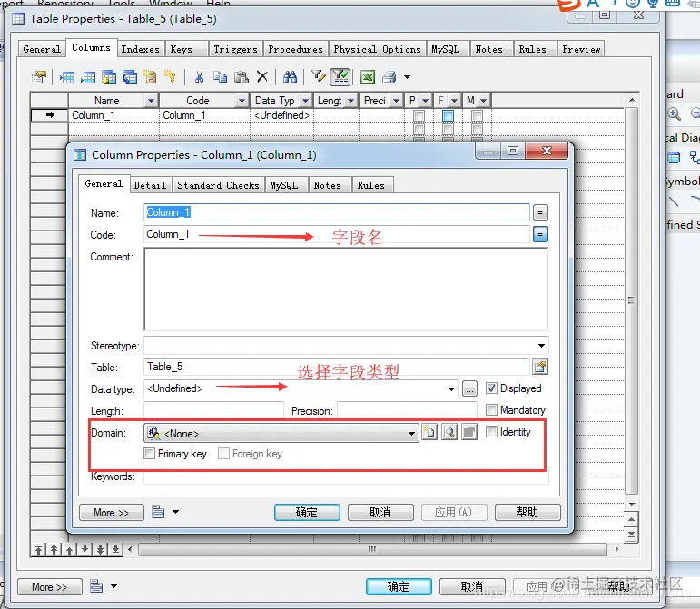
Task: Check P checkbox in Column_1 row
Action: 419,115
